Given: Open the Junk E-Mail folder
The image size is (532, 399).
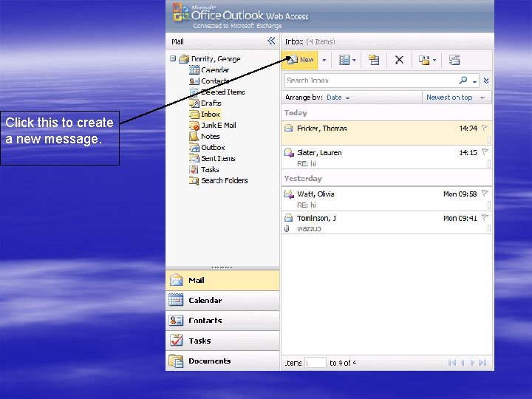Looking at the screenshot, I should tap(219, 125).
